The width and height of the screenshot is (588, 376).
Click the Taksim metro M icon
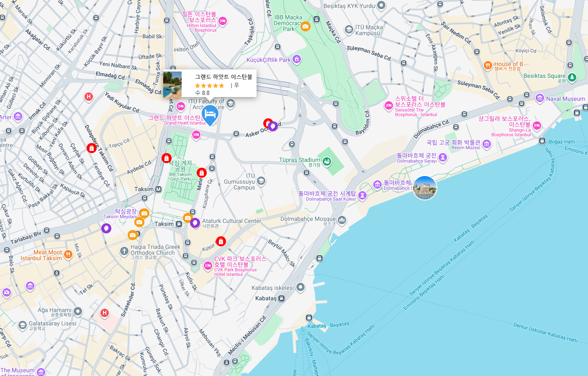click(x=159, y=189)
